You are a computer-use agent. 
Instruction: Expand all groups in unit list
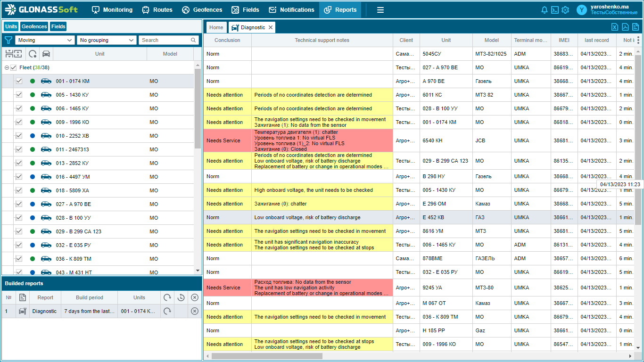(17, 54)
